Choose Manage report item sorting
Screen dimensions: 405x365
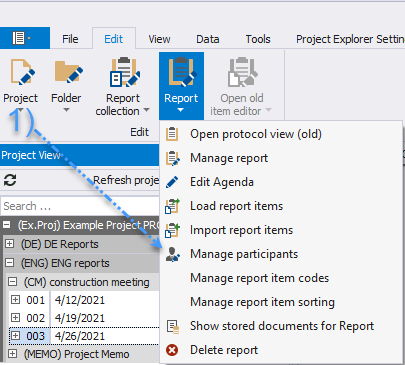pyautogui.click(x=281, y=302)
